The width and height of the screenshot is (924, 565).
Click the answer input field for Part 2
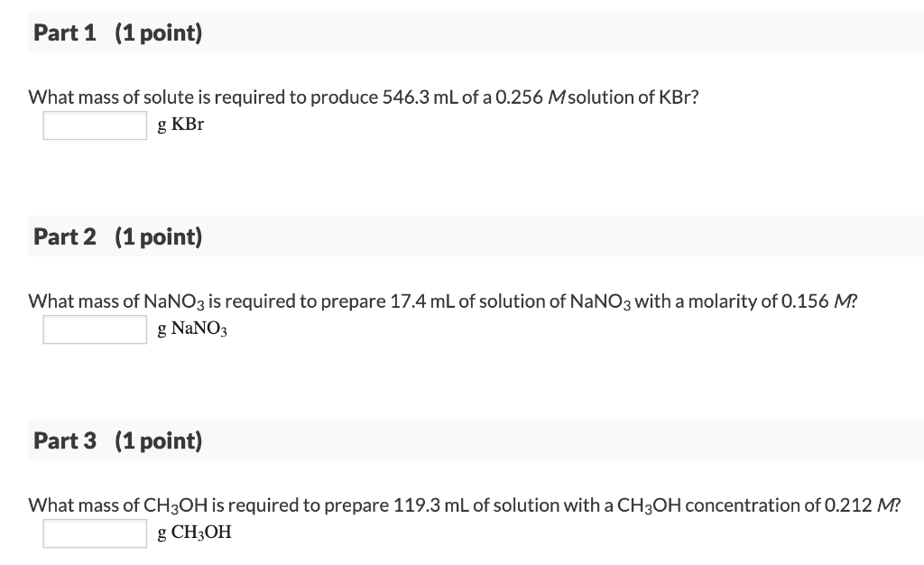coord(94,330)
